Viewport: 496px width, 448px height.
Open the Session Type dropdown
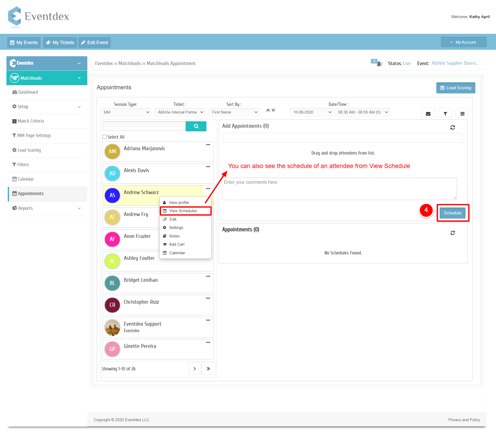(126, 112)
